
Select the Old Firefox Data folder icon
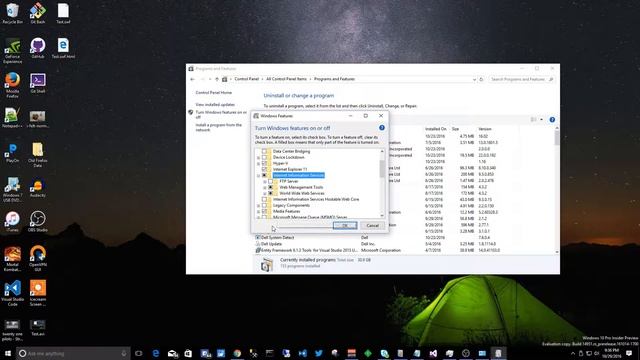coord(38,154)
